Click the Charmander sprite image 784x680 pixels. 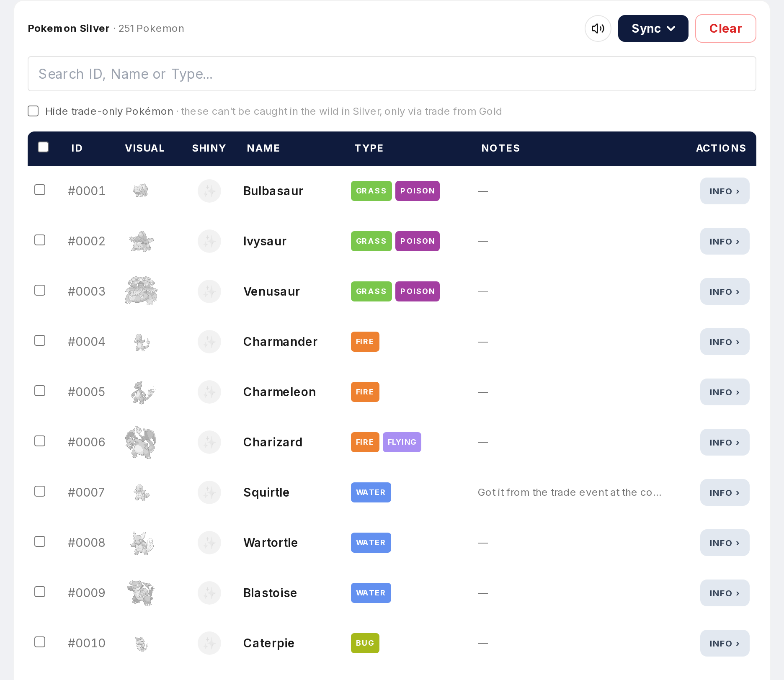142,342
